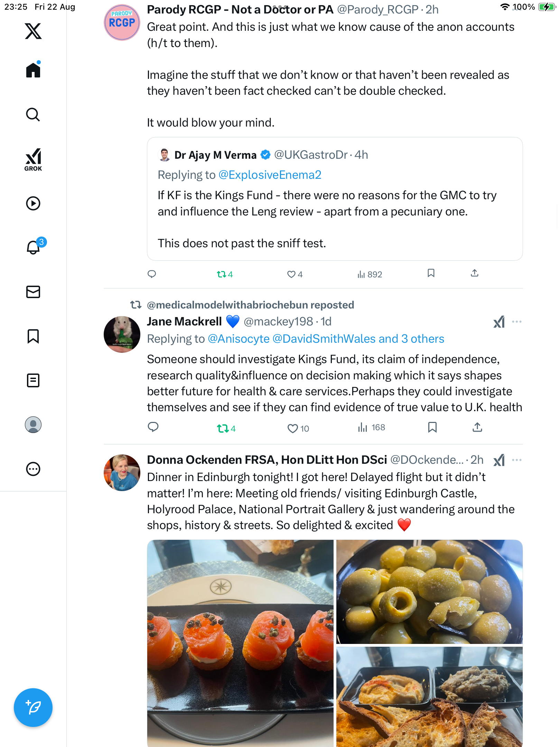Open the Video play icon in sidebar
The width and height of the screenshot is (560, 747).
(x=33, y=203)
